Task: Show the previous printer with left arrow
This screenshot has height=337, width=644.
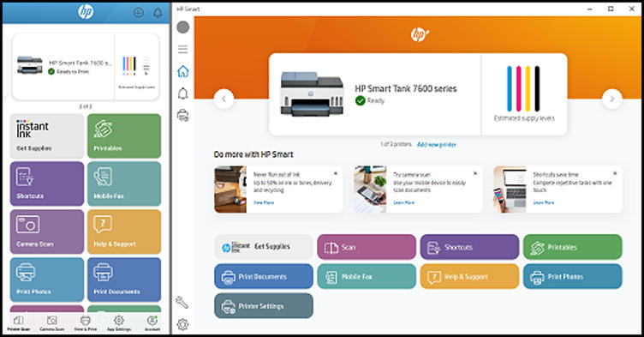Action: pos(224,99)
